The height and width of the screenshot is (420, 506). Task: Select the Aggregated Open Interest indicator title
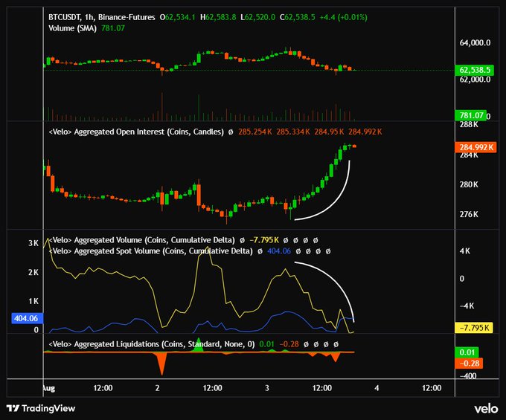point(136,132)
